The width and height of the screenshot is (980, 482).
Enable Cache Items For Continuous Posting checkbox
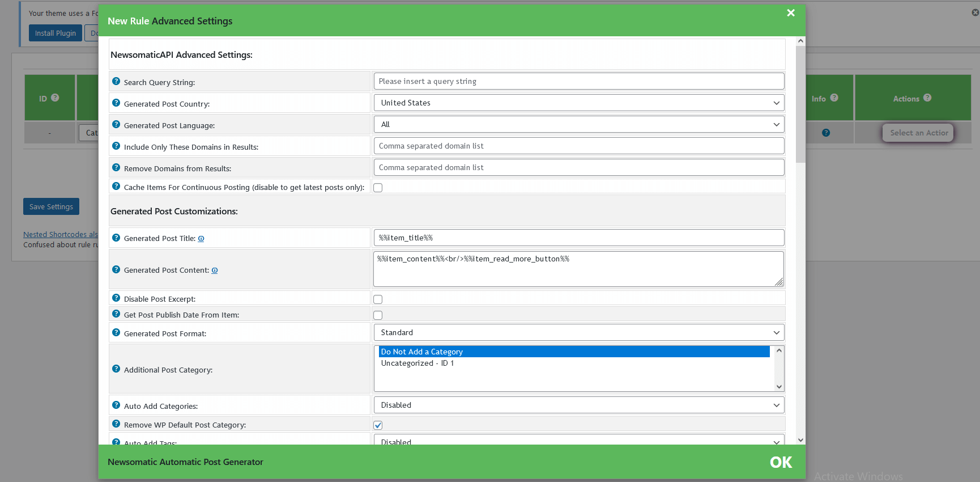[x=378, y=188]
